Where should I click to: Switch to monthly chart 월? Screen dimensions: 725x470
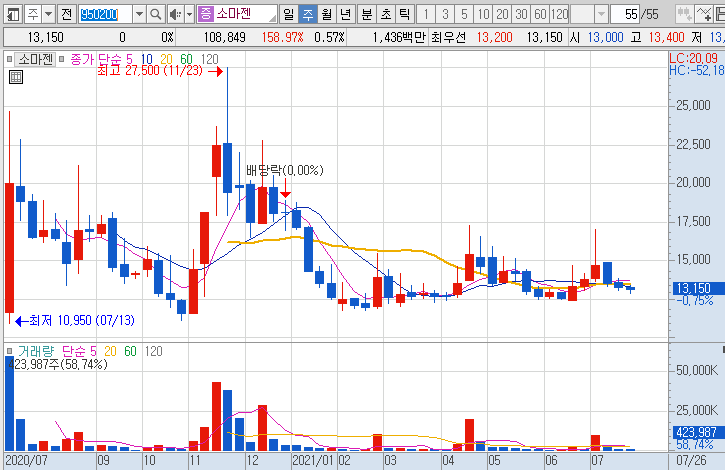(326, 14)
